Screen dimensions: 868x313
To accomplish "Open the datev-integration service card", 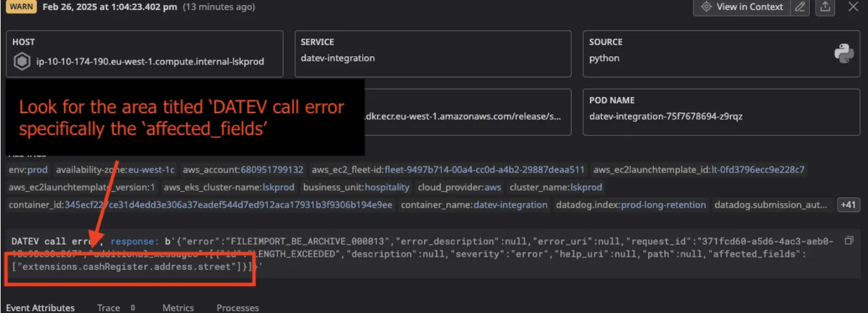I will (x=432, y=54).
